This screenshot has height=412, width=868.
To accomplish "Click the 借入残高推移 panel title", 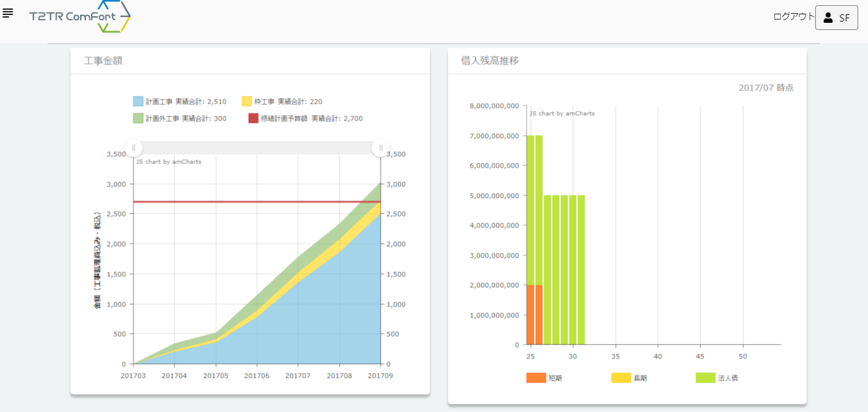I will (x=490, y=61).
